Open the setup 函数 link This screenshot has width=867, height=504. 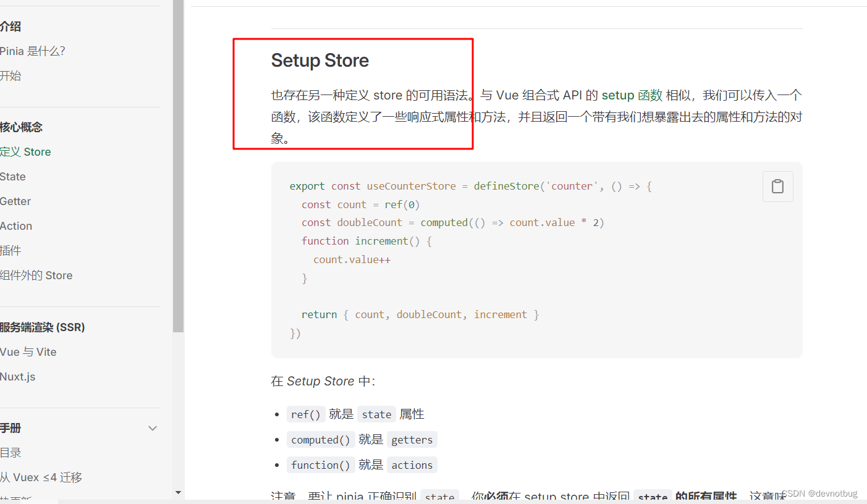point(632,95)
